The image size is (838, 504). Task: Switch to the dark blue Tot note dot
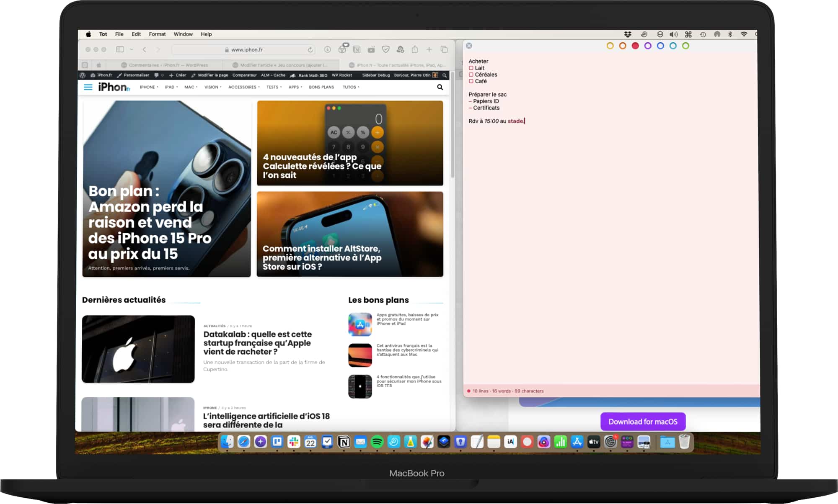coord(660,46)
